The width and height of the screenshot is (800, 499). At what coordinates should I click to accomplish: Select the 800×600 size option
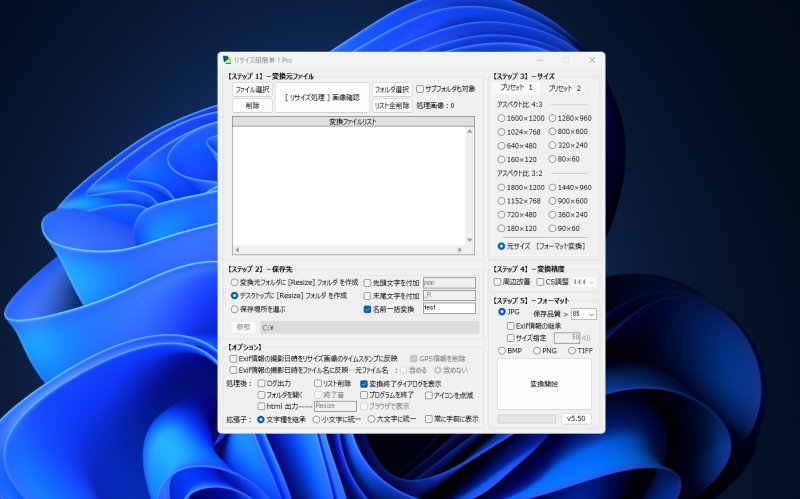point(568,132)
